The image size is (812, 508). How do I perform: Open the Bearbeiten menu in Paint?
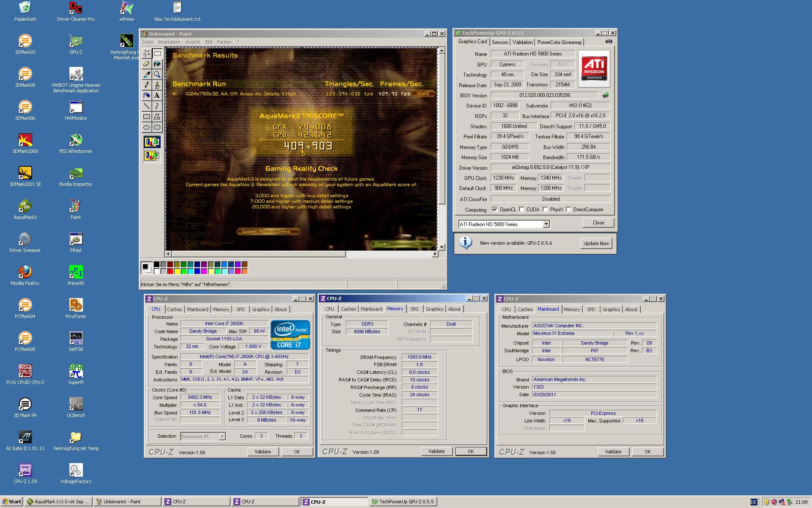(x=169, y=42)
